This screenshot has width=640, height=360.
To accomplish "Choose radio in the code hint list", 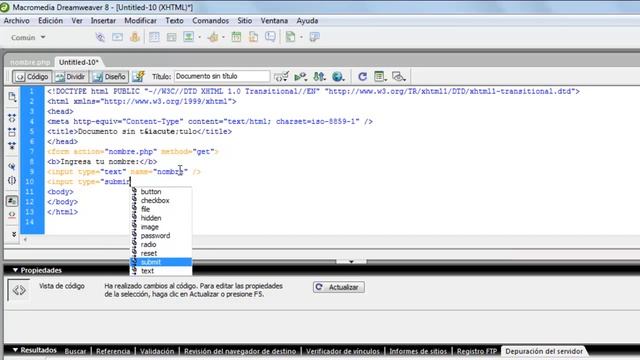I will (x=161, y=244).
